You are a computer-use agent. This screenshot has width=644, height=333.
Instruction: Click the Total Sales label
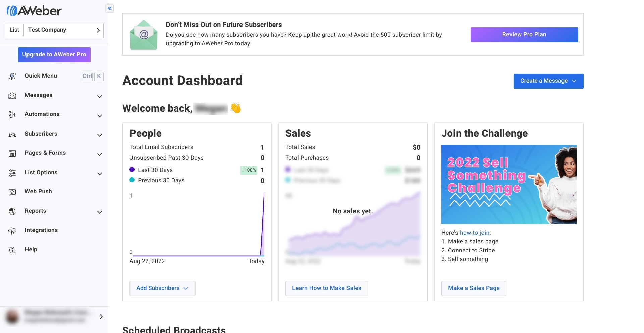point(300,147)
